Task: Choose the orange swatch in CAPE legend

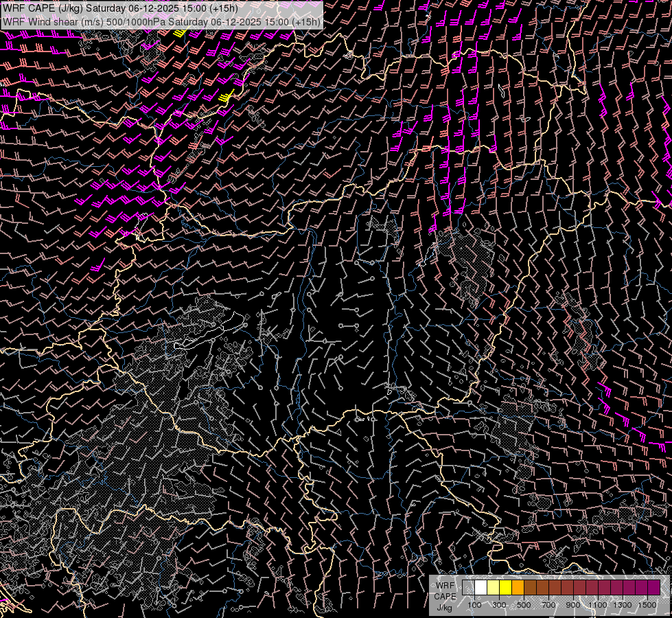Action: click(518, 588)
